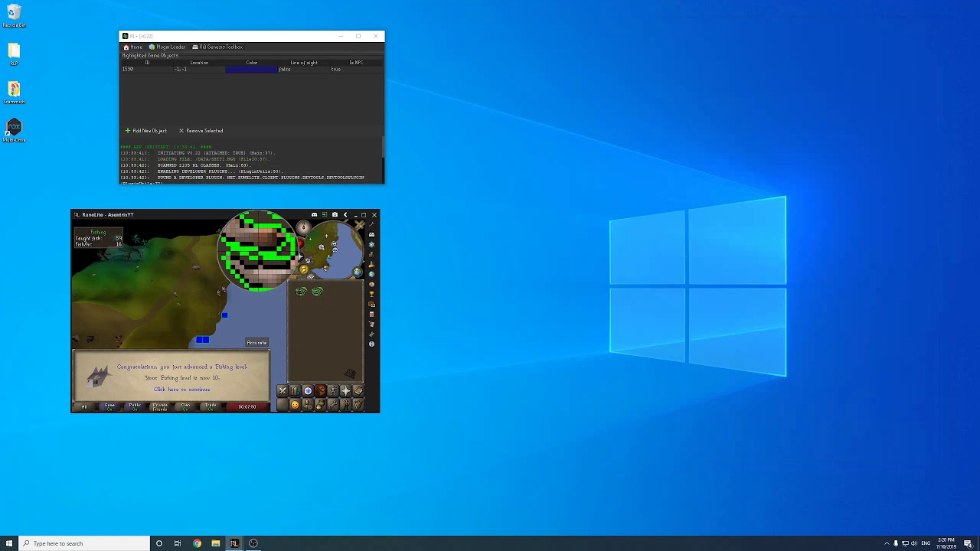The width and height of the screenshot is (980, 551).
Task: Open the RuneLite info sidebar icon
Action: (371, 344)
